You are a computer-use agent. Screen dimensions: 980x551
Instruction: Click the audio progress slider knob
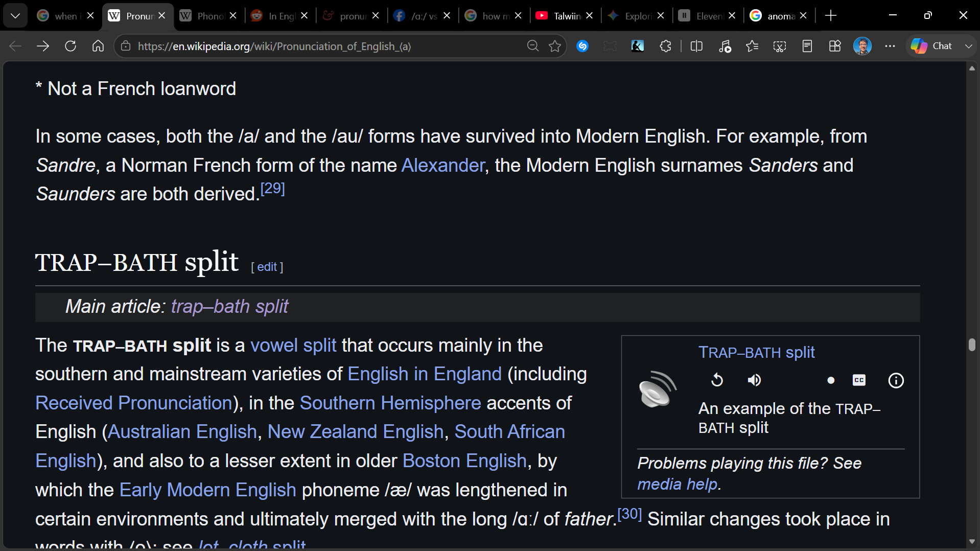831,380
